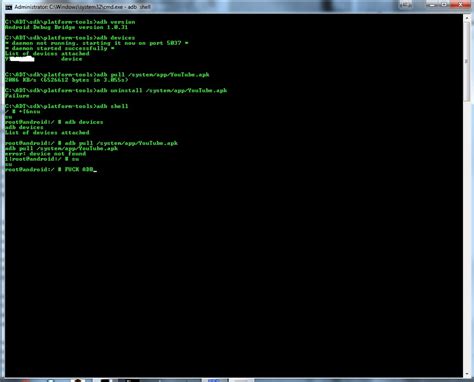Click the vertical scrollbar thumb

467,62
